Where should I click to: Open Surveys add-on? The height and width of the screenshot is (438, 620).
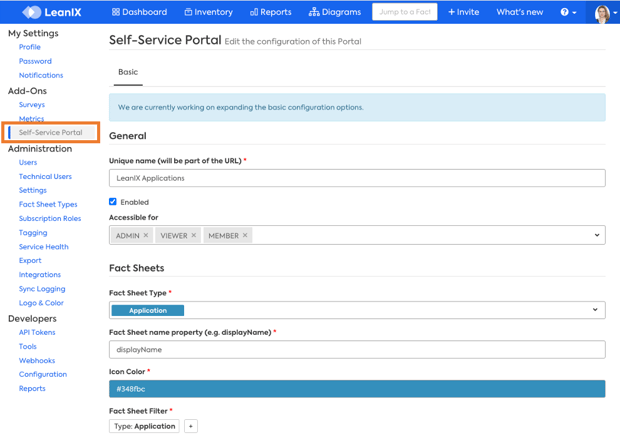[x=32, y=105]
